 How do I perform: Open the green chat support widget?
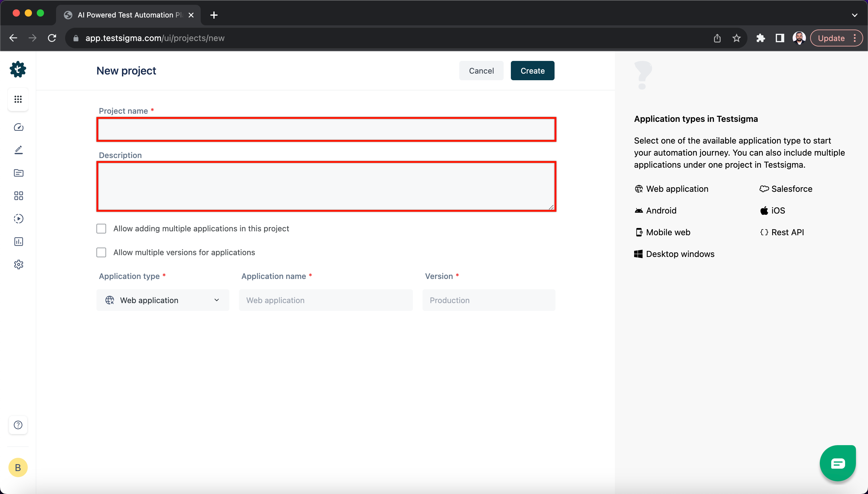[838, 463]
